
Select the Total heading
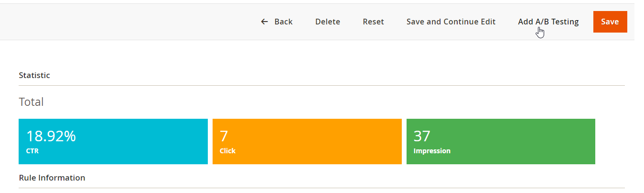(31, 102)
